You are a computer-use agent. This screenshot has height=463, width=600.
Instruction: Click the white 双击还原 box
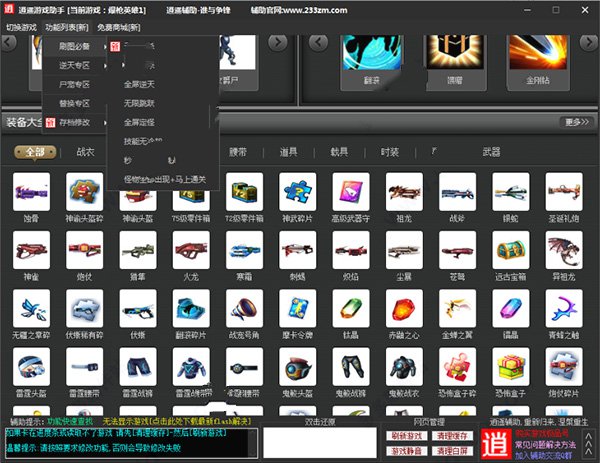pyautogui.click(x=320, y=443)
